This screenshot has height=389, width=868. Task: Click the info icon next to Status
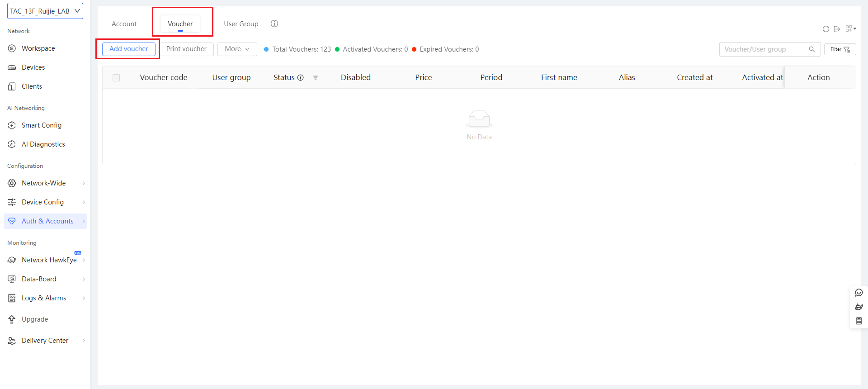(301, 78)
